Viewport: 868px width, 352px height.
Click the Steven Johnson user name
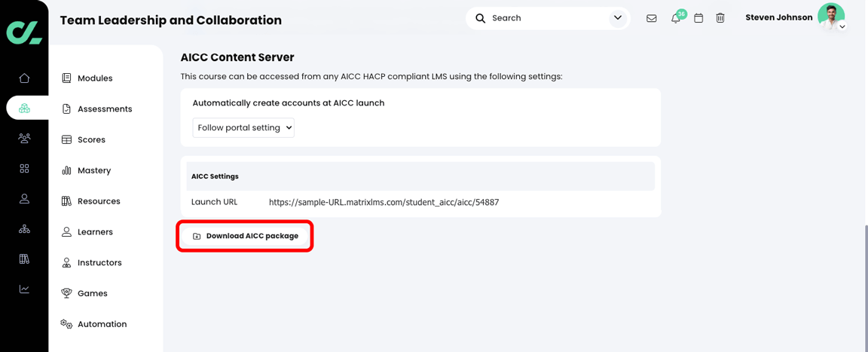(779, 17)
